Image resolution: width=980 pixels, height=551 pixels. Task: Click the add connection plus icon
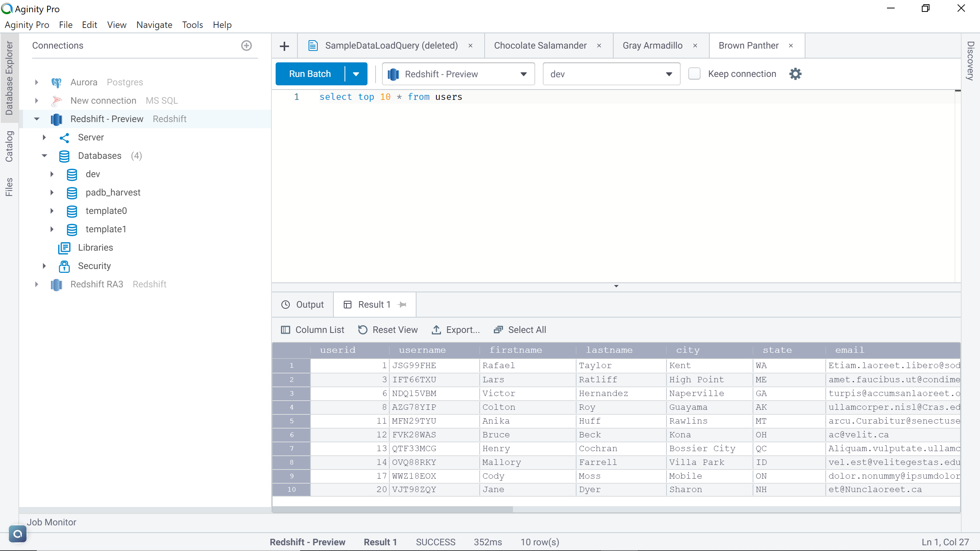pos(247,46)
